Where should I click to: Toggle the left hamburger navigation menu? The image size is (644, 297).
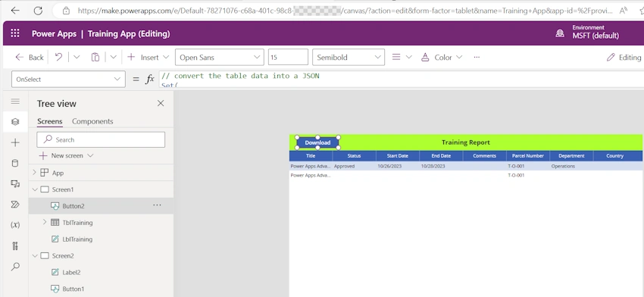pyautogui.click(x=15, y=102)
